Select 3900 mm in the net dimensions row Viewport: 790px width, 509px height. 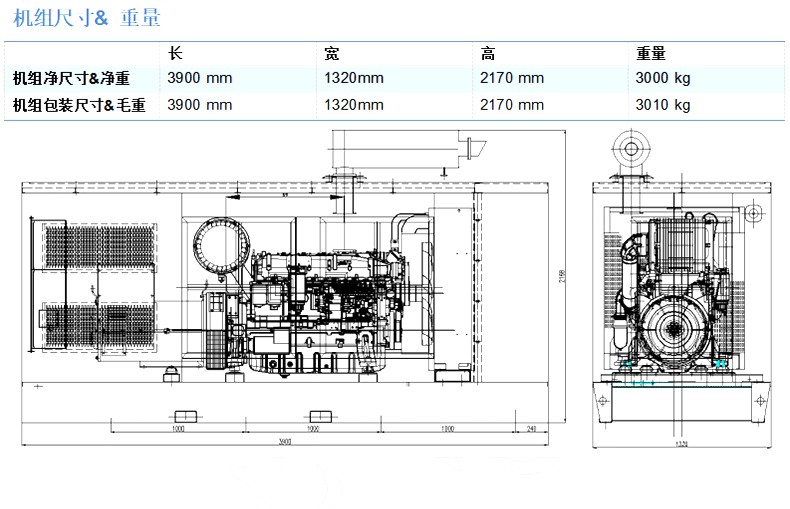[199, 78]
